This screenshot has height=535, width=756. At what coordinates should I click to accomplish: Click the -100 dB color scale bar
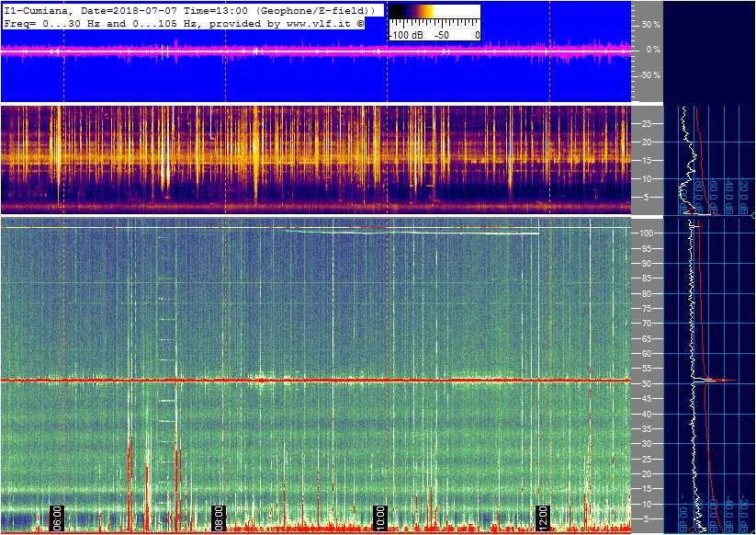coord(434,23)
